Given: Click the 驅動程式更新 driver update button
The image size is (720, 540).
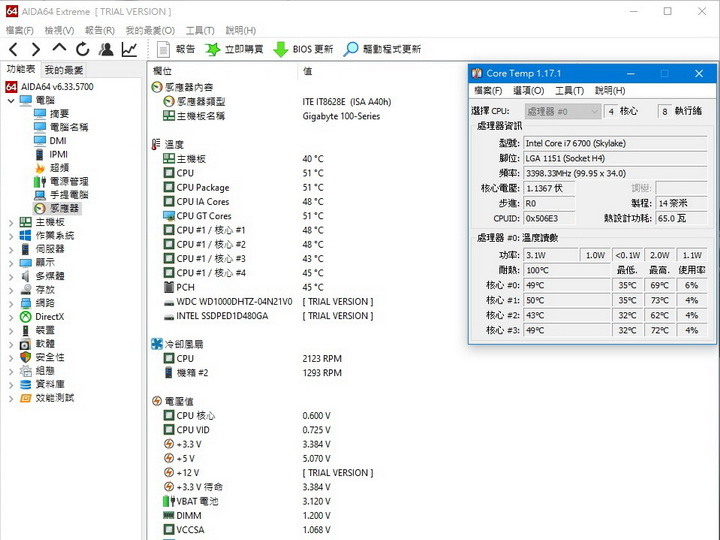Looking at the screenshot, I should tap(382, 49).
